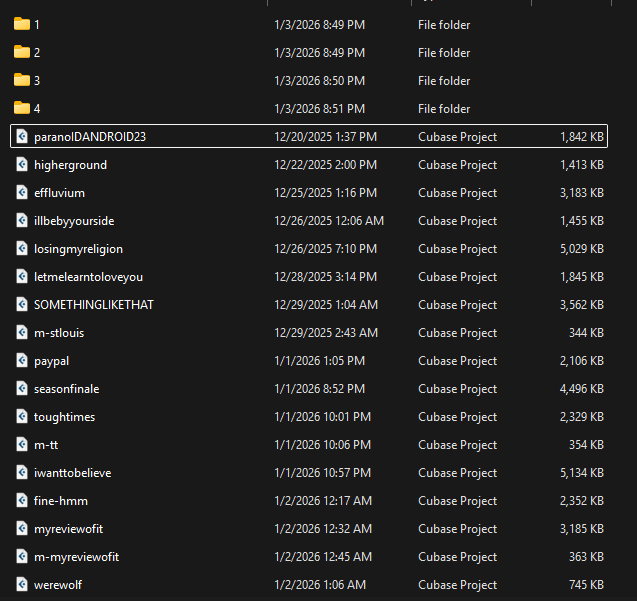This screenshot has width=637, height=601.
Task: Select the myreviewofit project name
Action: click(x=68, y=529)
